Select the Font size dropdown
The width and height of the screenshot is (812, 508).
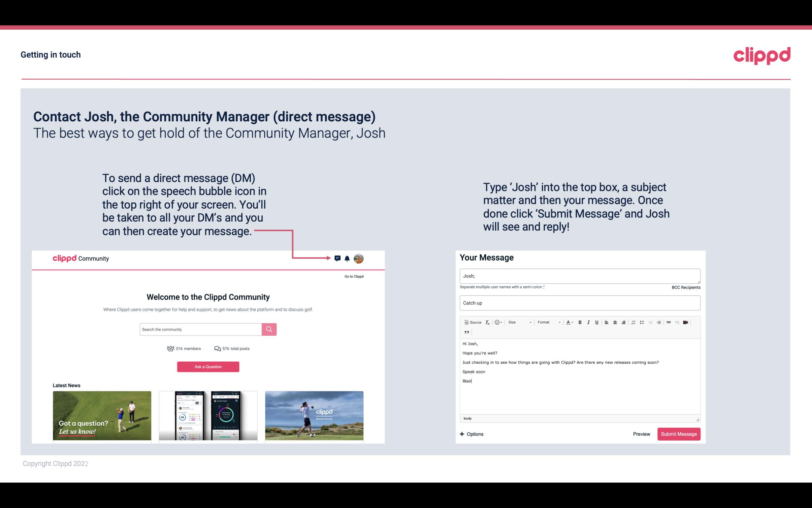[519, 323]
